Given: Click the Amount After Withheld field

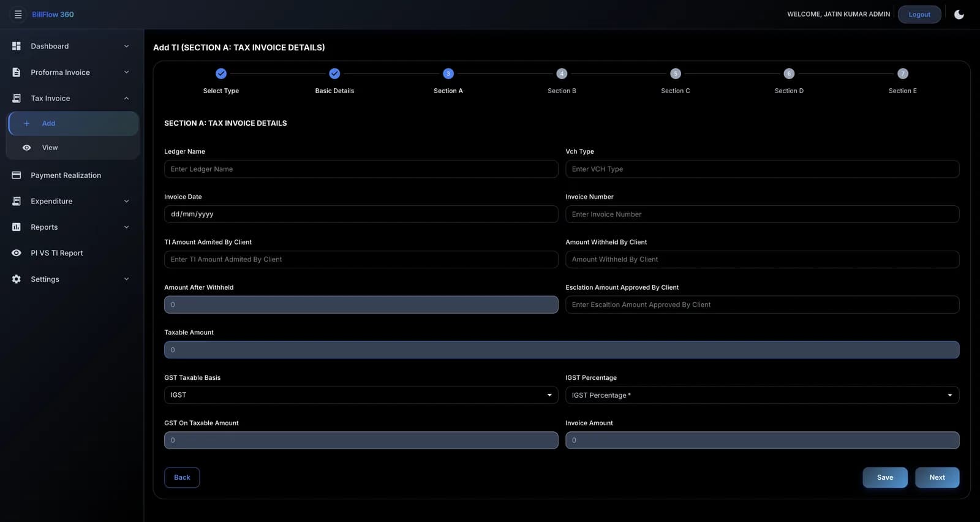Looking at the screenshot, I should pyautogui.click(x=361, y=304).
